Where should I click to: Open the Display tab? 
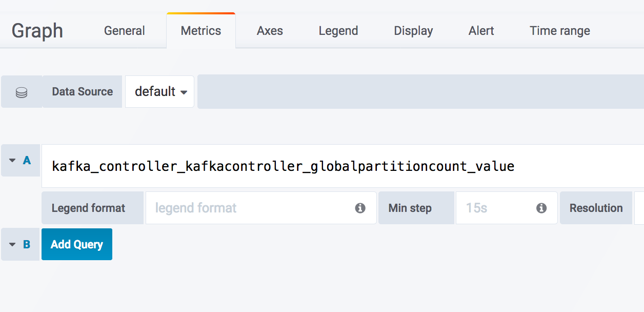click(x=413, y=31)
